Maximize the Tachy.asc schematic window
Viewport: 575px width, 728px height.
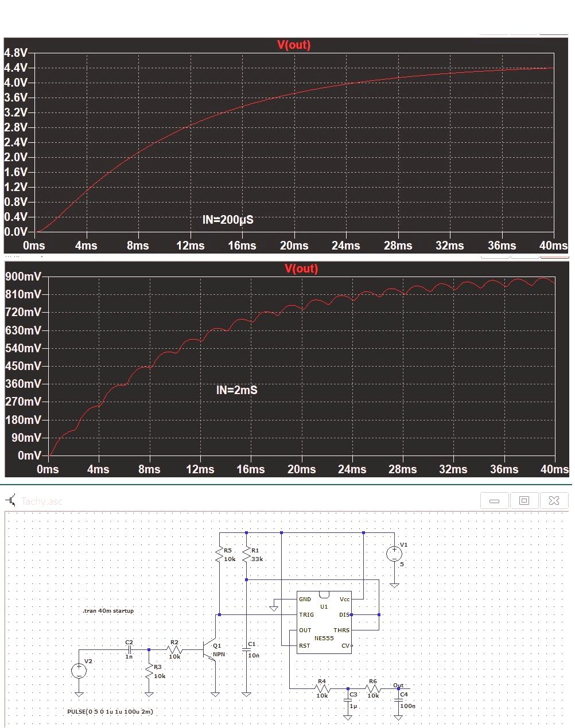point(524,500)
